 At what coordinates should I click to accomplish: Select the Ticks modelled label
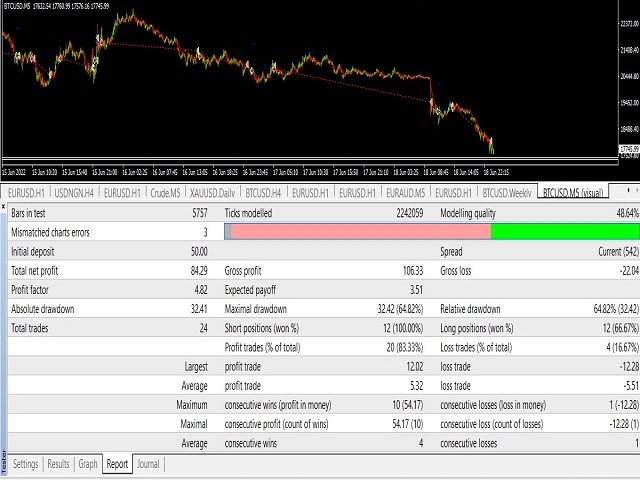[x=248, y=213]
